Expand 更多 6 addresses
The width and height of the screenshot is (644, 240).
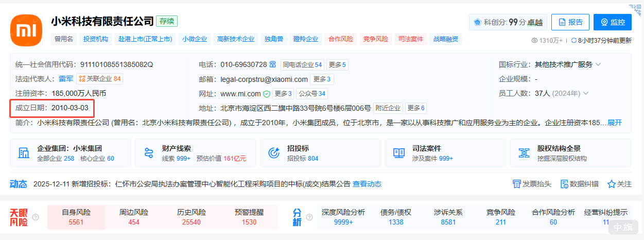click(416, 108)
